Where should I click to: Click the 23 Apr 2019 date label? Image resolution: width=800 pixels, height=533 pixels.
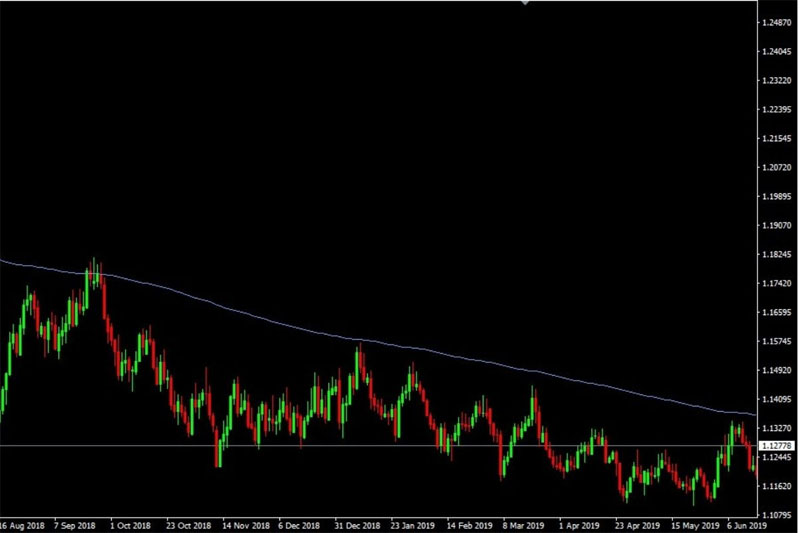tap(637, 526)
